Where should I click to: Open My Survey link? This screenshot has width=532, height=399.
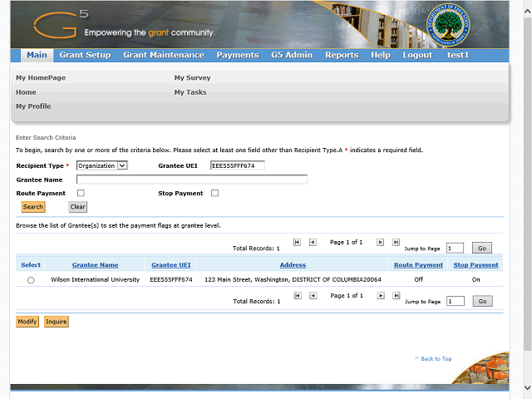click(x=192, y=77)
